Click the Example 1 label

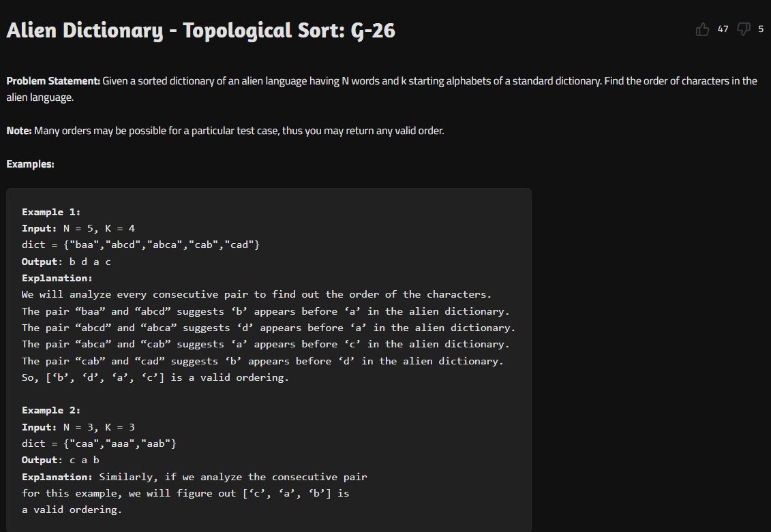tap(51, 213)
